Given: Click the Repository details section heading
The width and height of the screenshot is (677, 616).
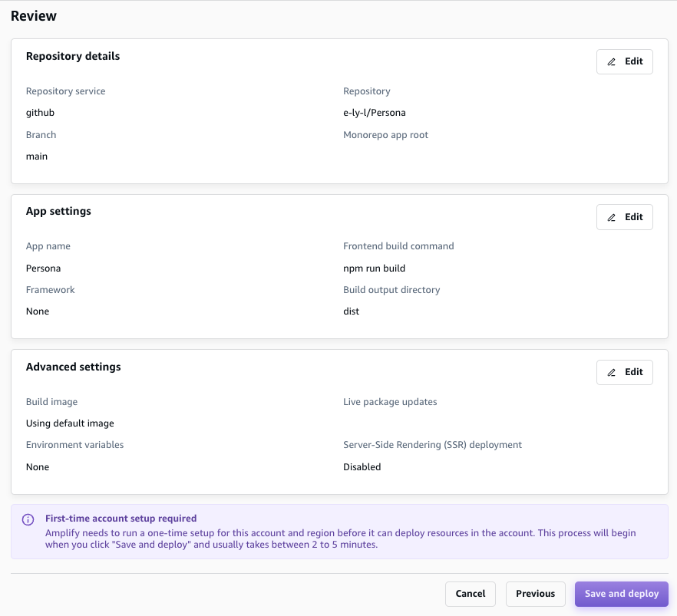Looking at the screenshot, I should pos(73,56).
